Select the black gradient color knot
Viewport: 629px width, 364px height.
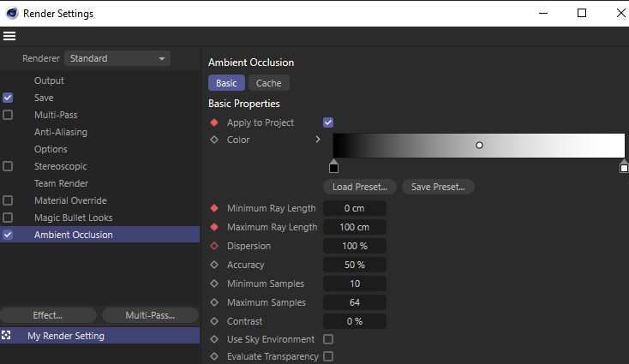click(333, 167)
